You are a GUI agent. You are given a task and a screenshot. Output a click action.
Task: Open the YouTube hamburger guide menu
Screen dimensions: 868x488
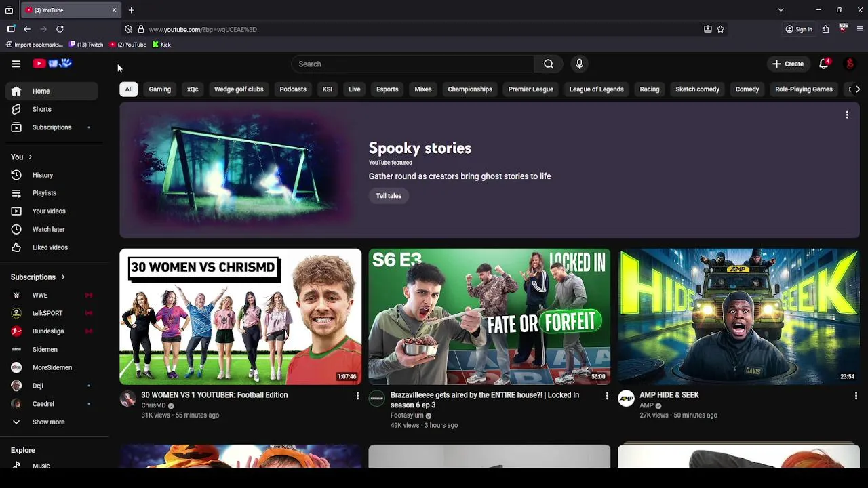(x=16, y=64)
